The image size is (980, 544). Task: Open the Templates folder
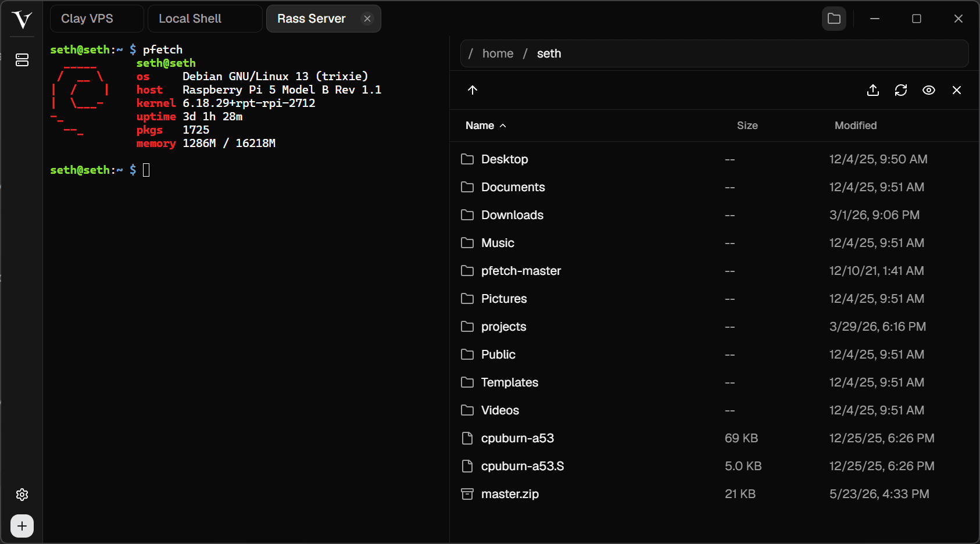pos(714,382)
